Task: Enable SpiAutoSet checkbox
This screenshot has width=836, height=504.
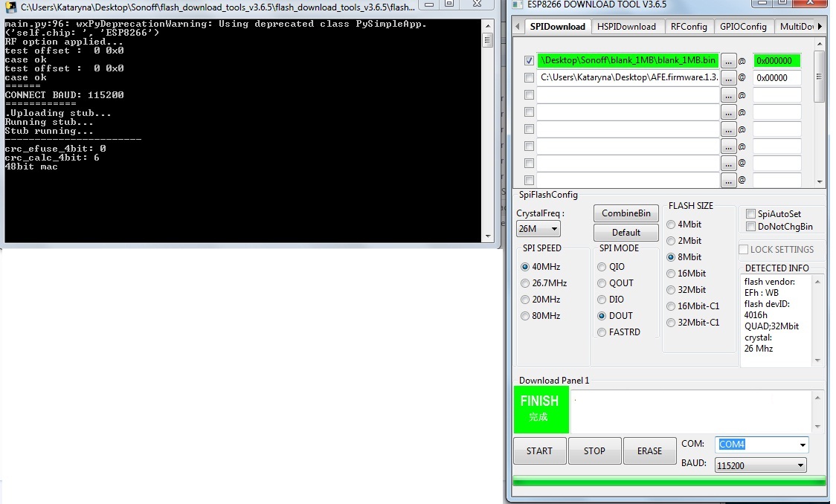Action: (750, 214)
